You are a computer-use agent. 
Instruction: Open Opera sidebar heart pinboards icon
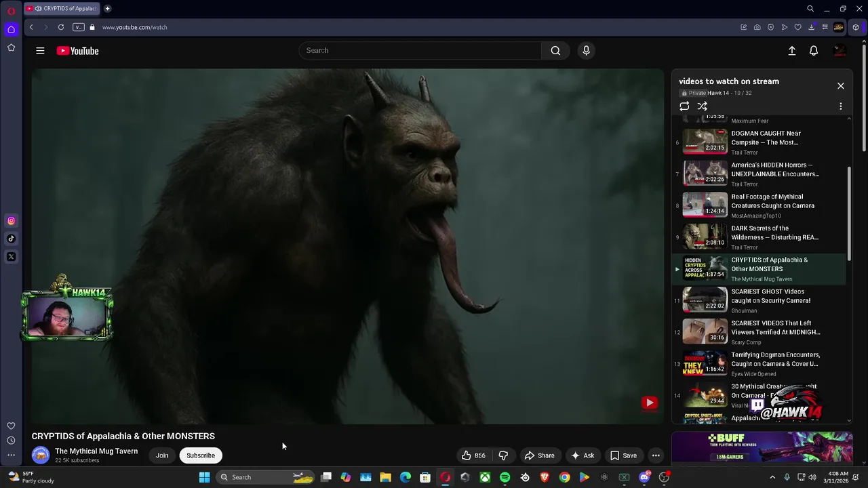click(x=11, y=426)
